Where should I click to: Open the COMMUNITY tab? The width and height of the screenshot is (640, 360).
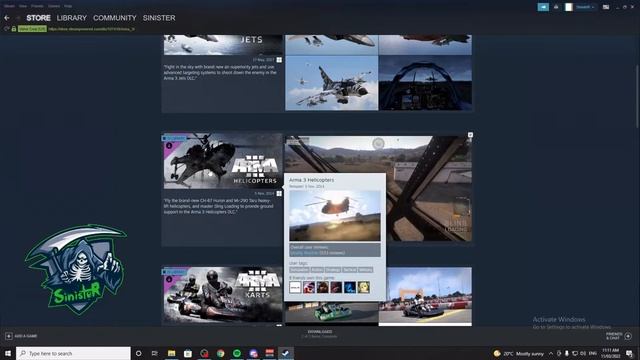coord(115,18)
